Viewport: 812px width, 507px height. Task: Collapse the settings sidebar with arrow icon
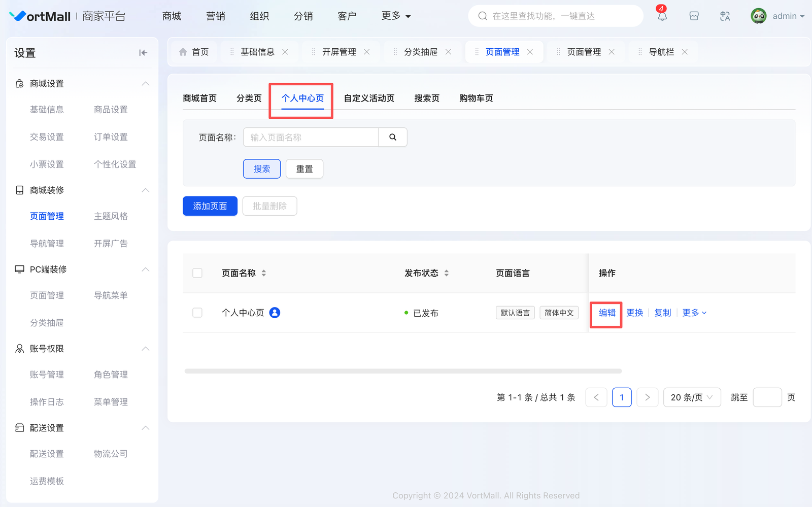tap(143, 53)
